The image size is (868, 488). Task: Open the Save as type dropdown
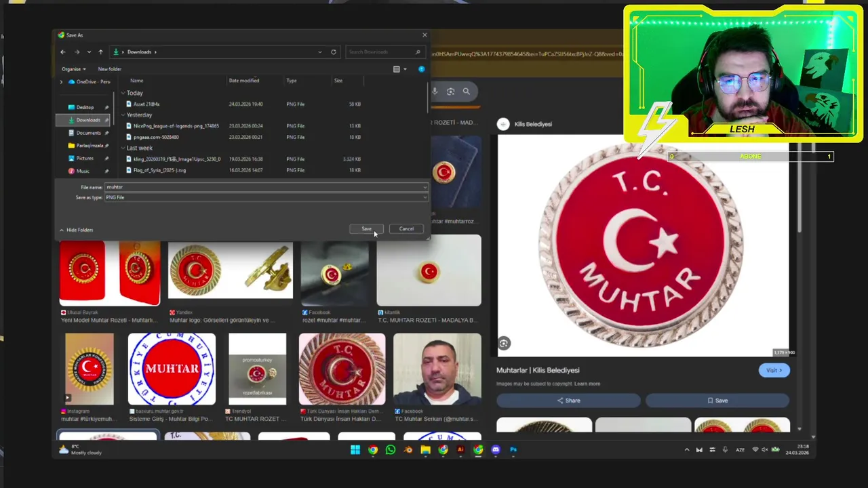point(267,197)
